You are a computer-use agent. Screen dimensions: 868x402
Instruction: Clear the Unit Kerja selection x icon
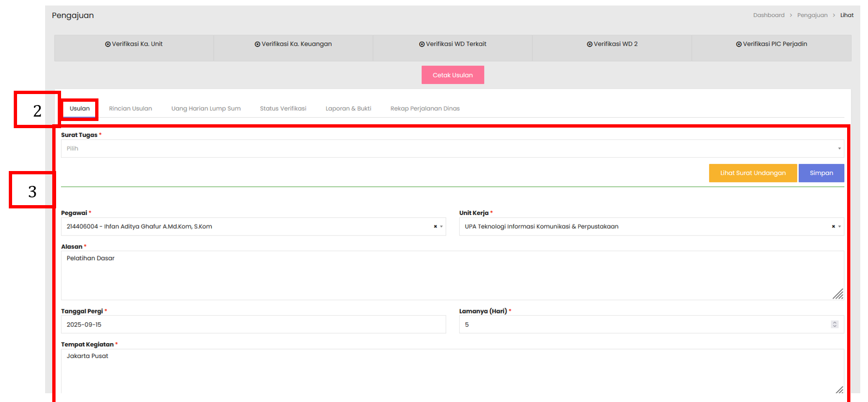pyautogui.click(x=833, y=227)
